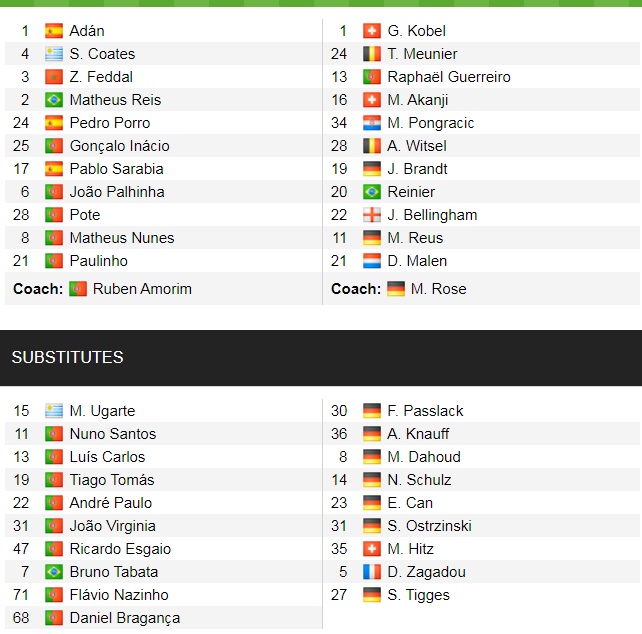Select substitute E. Can
Image resolution: width=642 pixels, height=634 pixels.
[410, 503]
